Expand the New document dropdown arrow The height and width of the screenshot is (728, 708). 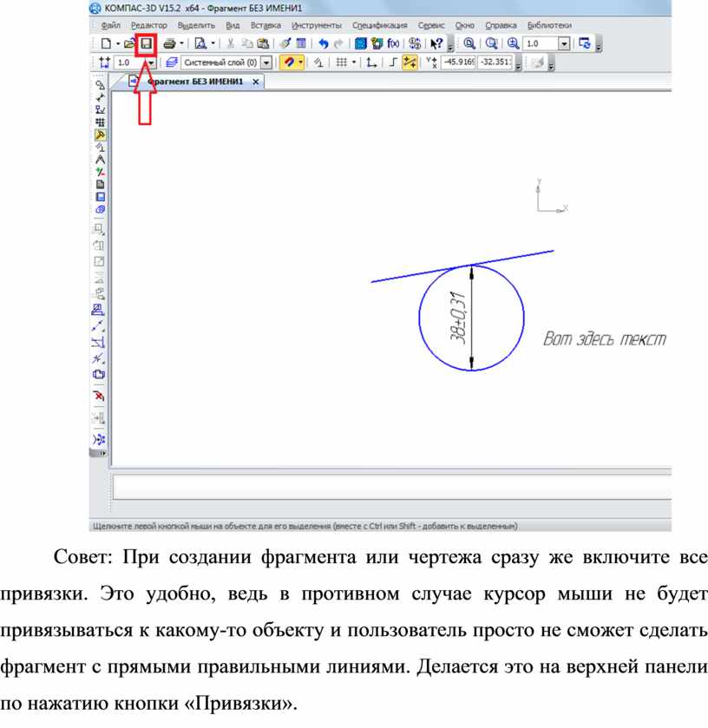click(x=117, y=43)
